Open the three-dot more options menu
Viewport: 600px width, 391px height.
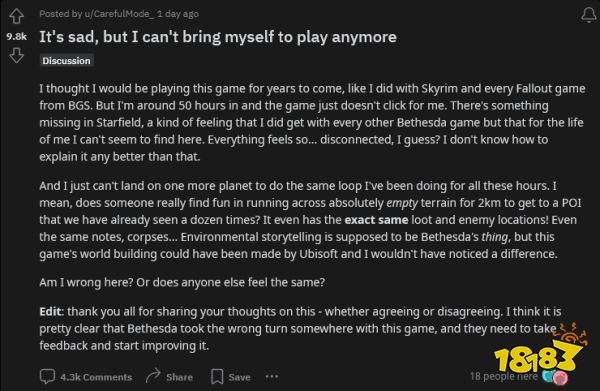coord(272,376)
